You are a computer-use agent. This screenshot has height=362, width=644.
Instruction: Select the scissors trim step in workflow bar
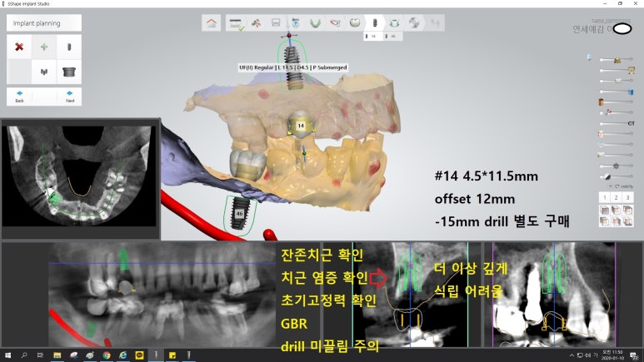coord(256,23)
